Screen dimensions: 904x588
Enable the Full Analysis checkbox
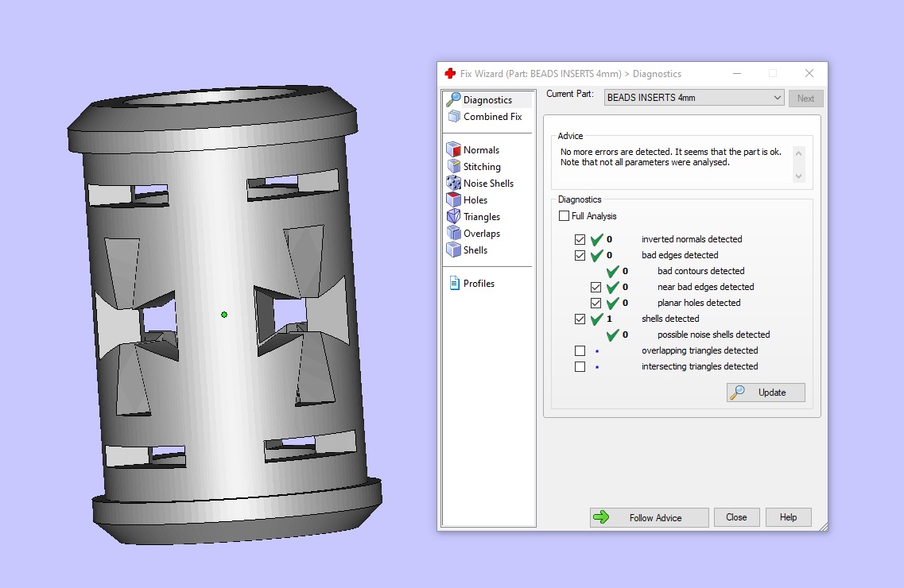click(564, 216)
